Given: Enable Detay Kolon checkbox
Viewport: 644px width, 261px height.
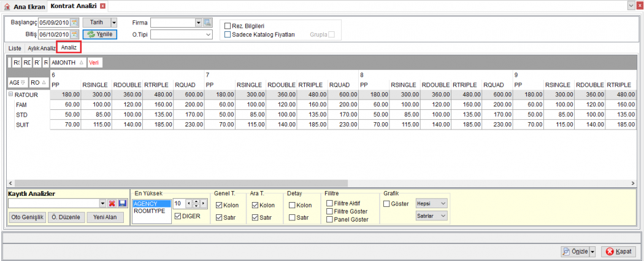Looking at the screenshot, I should [292, 205].
